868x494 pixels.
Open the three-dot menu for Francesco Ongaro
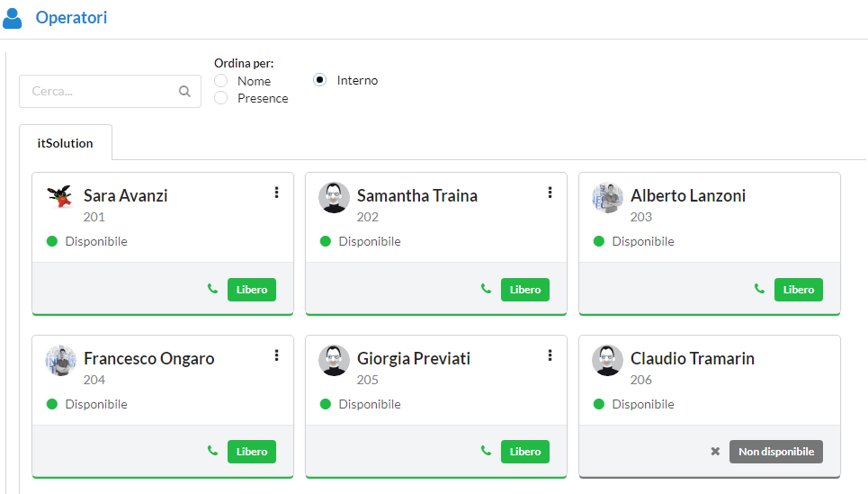[x=276, y=355]
